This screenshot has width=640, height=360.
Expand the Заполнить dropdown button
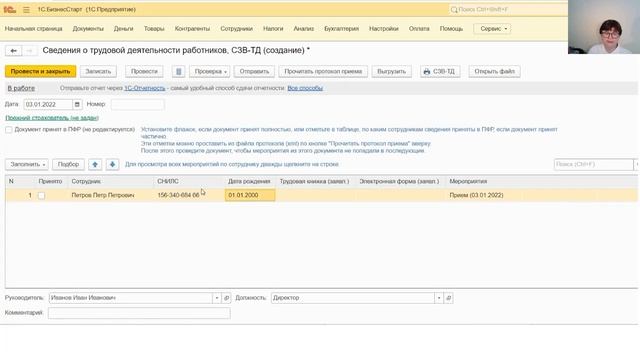click(x=27, y=164)
